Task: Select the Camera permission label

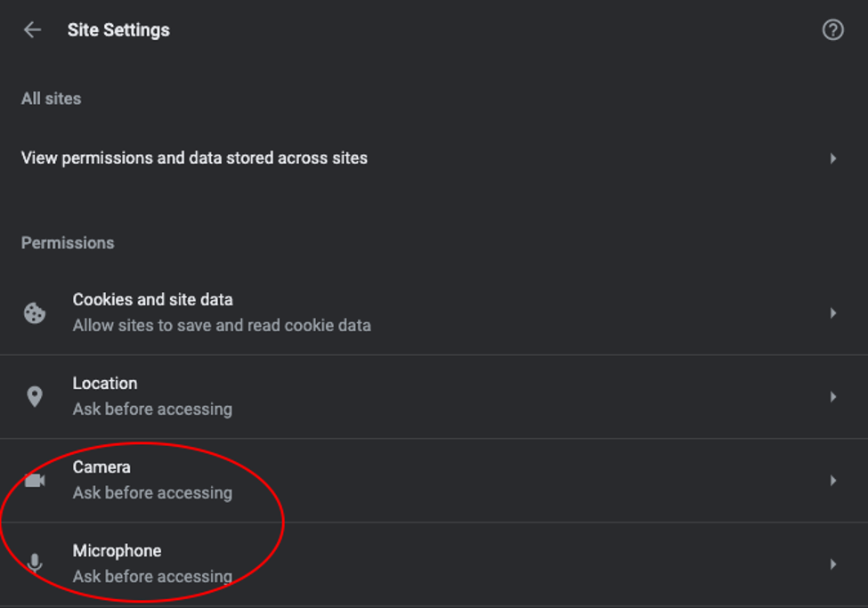Action: (101, 467)
